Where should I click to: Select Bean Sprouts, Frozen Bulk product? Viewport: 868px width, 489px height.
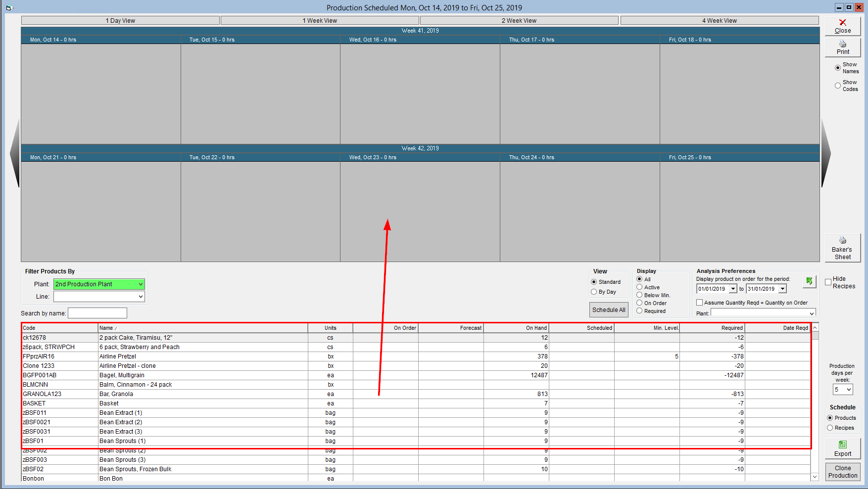416,469
